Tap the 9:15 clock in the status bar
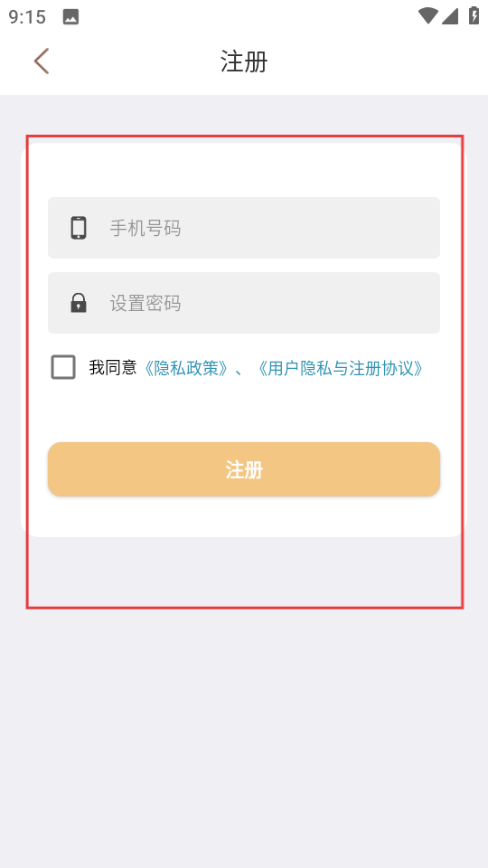Viewport: 488px width, 868px height. pyautogui.click(x=27, y=17)
